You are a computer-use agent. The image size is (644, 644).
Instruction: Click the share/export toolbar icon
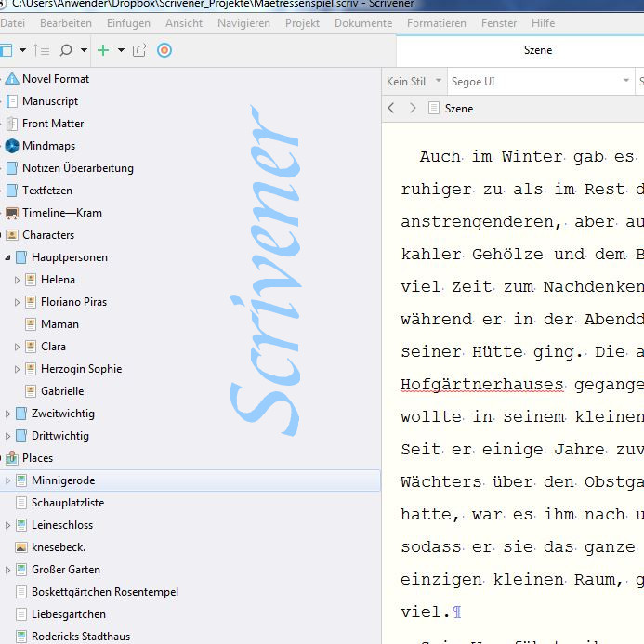coord(139,50)
